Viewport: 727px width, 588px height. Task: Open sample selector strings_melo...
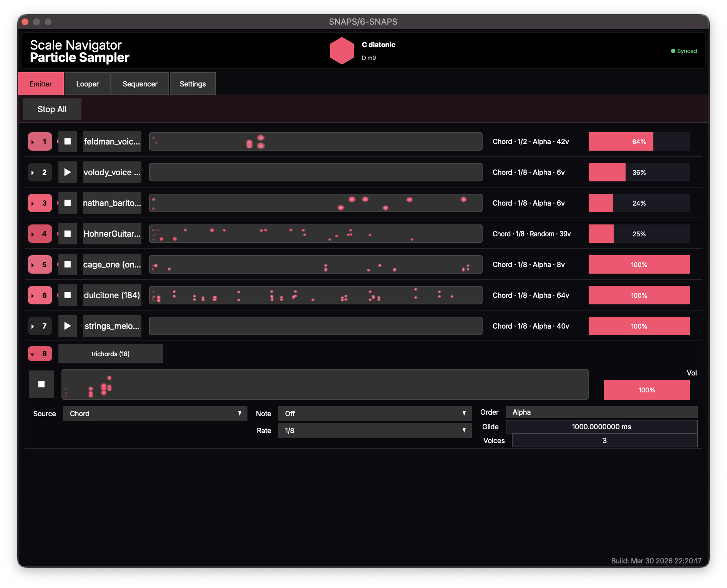(x=112, y=326)
